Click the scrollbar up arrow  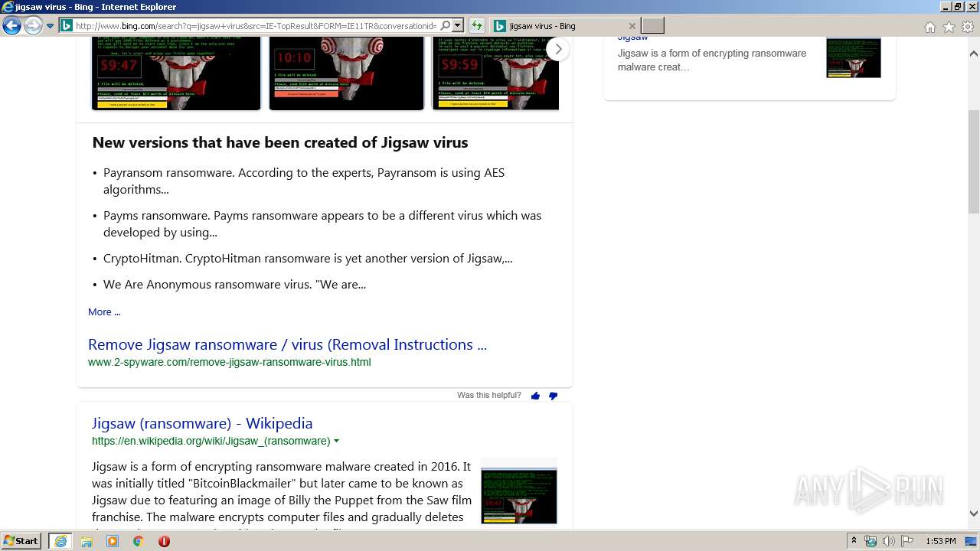[x=974, y=54]
